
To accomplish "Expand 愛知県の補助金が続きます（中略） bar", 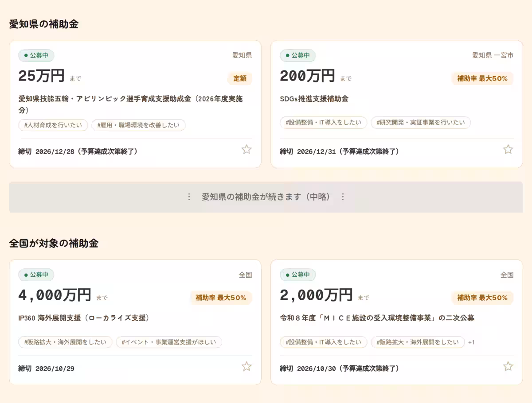I will click(x=266, y=197).
